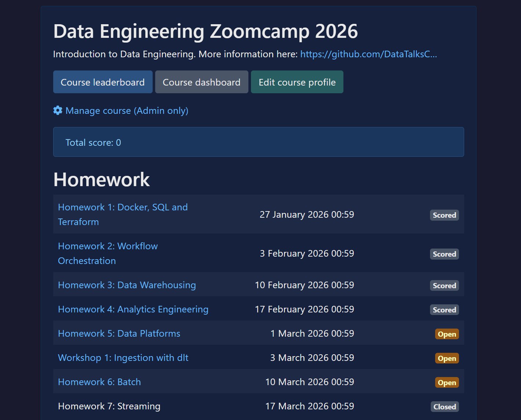The image size is (521, 420).
Task: Open Homework 5: Data Platforms
Action: 119,333
